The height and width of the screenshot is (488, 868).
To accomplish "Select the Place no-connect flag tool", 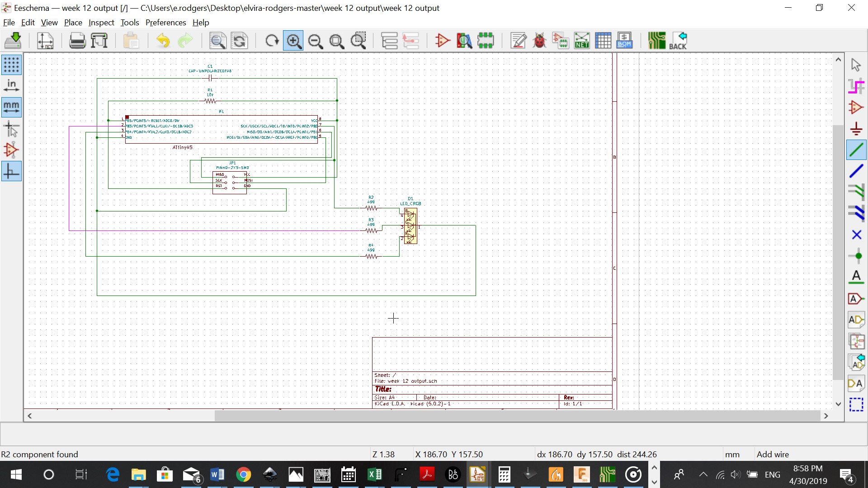I will [856, 235].
